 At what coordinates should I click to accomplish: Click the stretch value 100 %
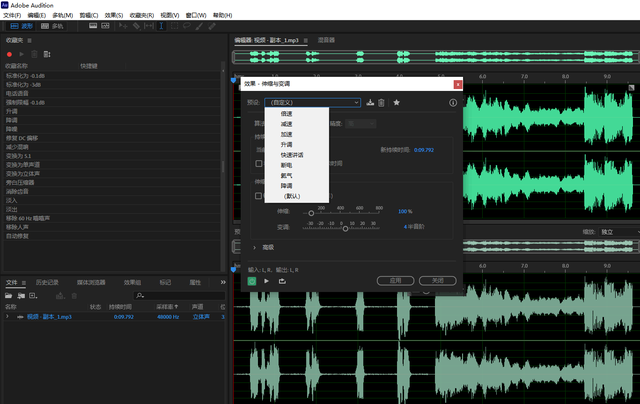point(405,211)
